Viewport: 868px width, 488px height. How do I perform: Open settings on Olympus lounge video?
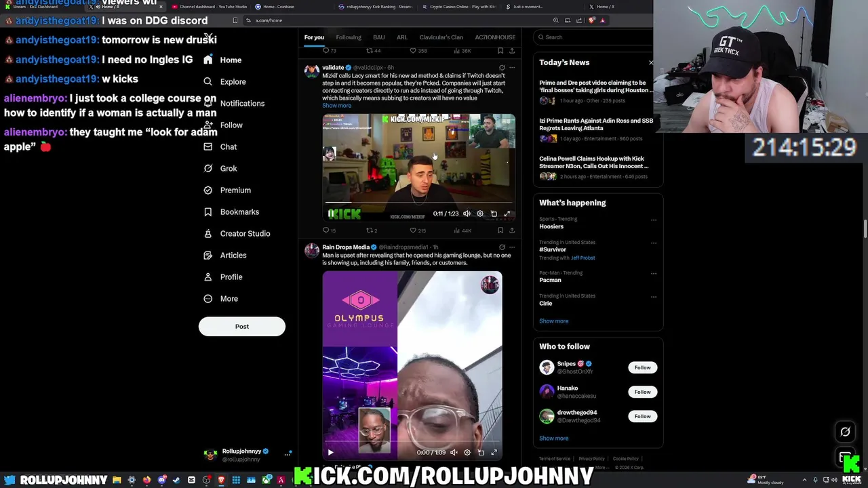pyautogui.click(x=467, y=452)
